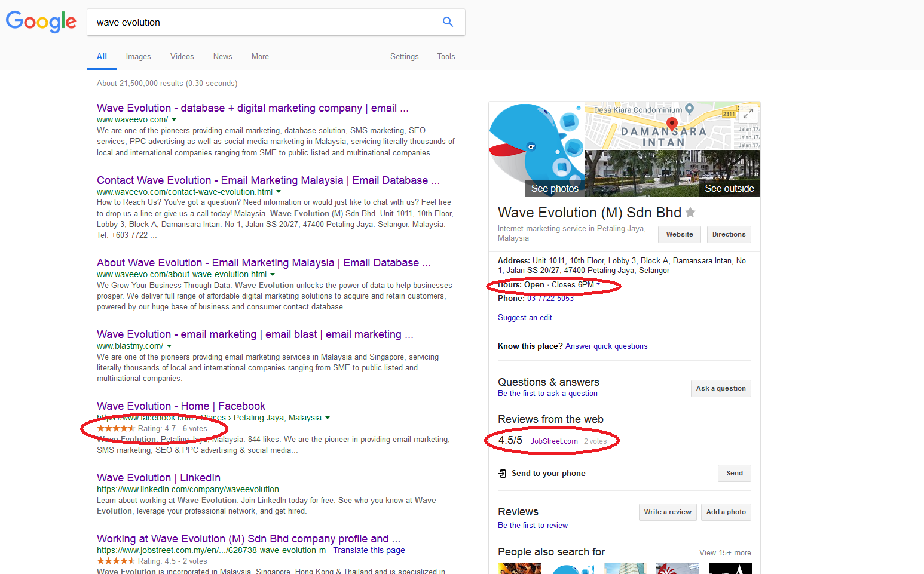Open Wave Evolution database + digital marketing result
The width and height of the screenshot is (924, 574).
pyautogui.click(x=253, y=108)
